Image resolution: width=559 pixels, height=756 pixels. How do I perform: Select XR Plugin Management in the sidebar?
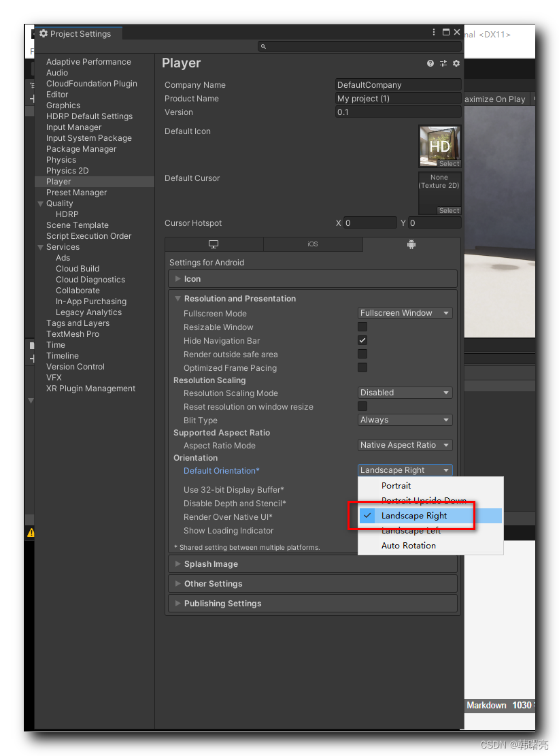90,388
